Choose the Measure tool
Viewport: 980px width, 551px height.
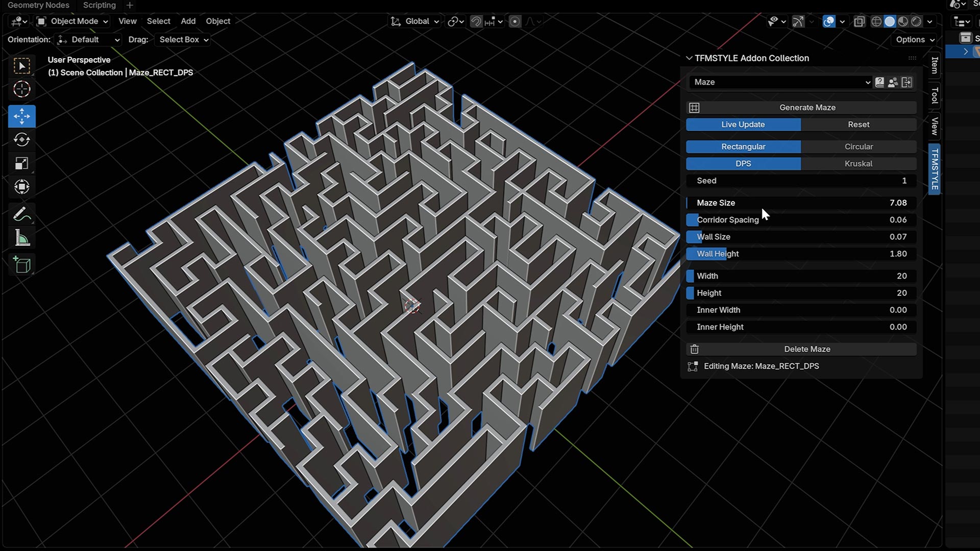(x=21, y=238)
